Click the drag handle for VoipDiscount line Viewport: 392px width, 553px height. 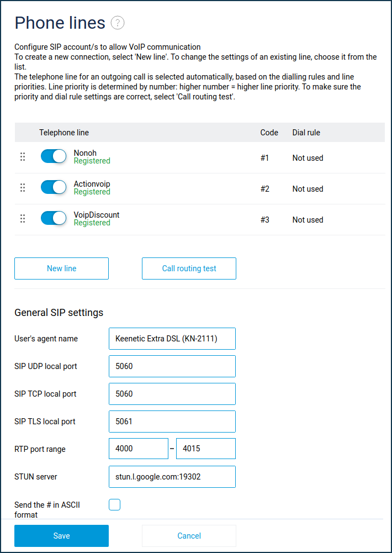click(x=23, y=219)
